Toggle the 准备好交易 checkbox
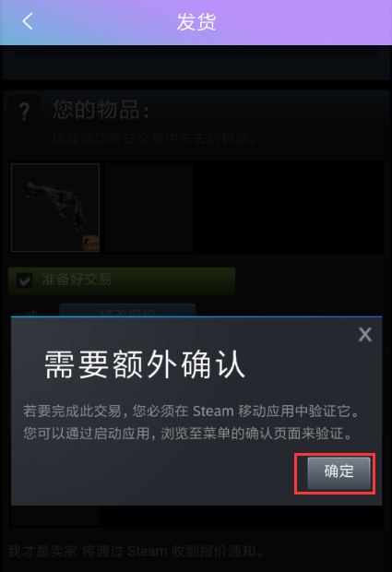Image resolution: width=392 pixels, height=572 pixels. click(x=25, y=280)
